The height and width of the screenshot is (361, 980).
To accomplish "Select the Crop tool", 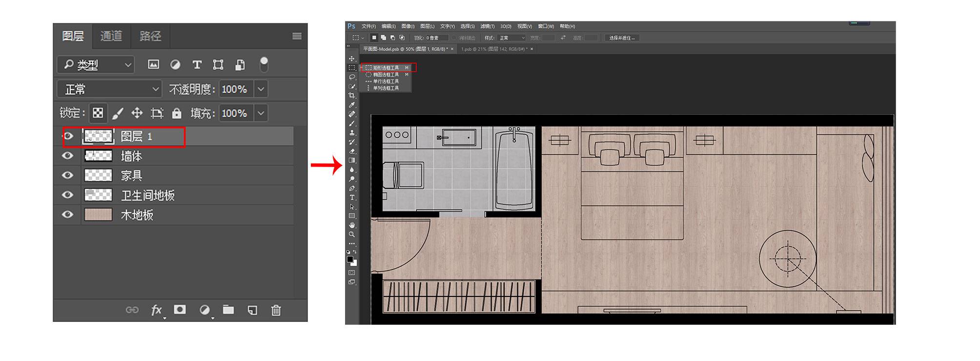I will (x=351, y=95).
